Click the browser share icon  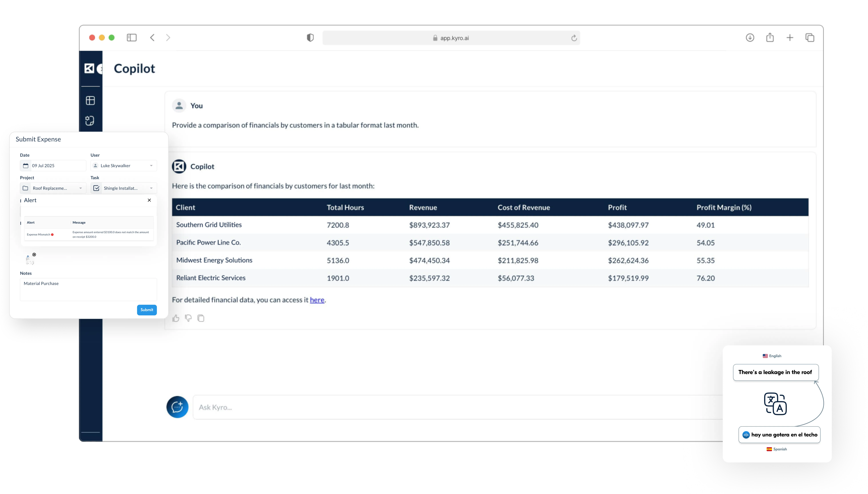coord(770,38)
